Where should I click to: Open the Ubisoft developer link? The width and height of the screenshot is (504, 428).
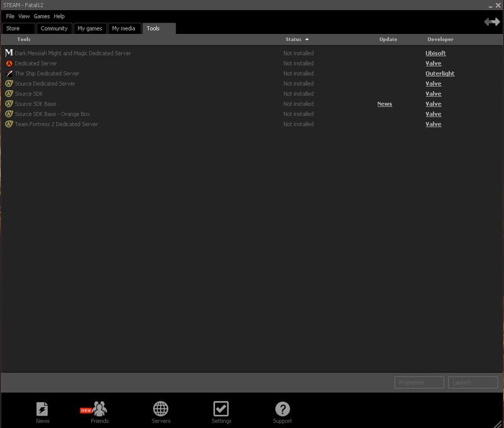[x=435, y=53]
